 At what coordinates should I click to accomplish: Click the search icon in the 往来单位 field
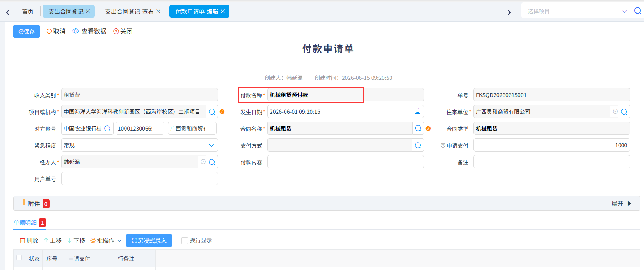point(624,112)
